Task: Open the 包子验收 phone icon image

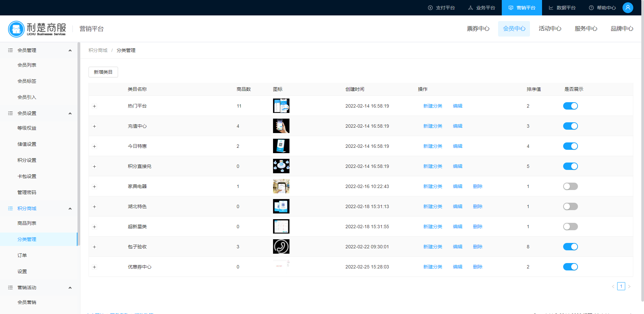Action: 281,247
